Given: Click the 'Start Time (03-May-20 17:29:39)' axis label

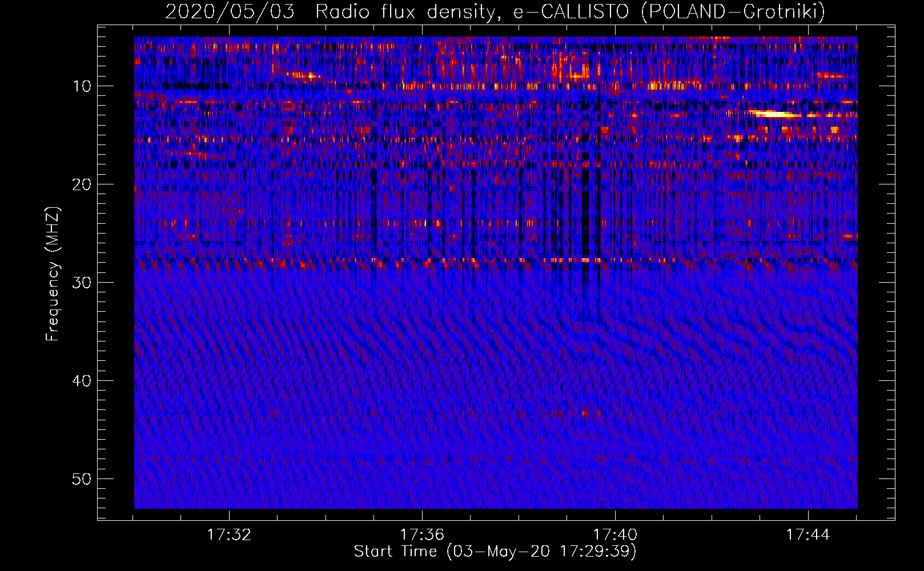Looking at the screenshot, I should point(495,552).
